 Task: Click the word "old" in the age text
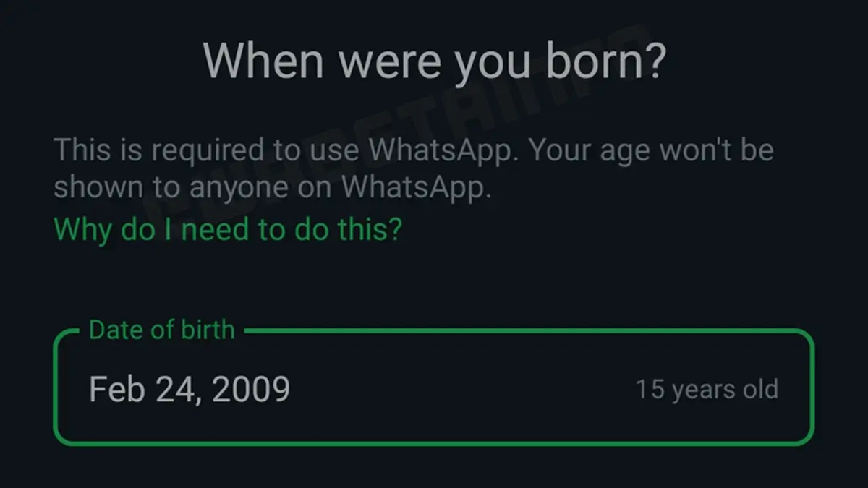(x=759, y=390)
